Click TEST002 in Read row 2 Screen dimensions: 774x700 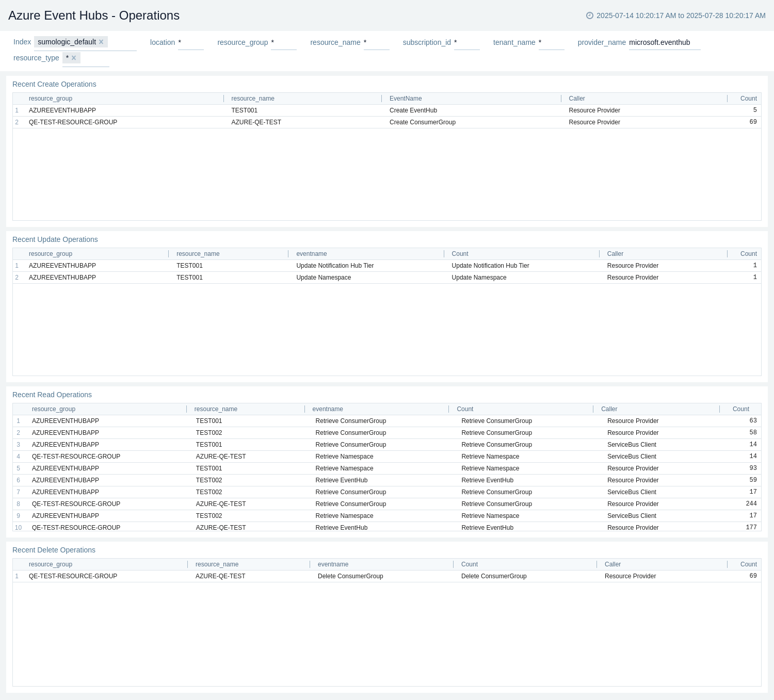point(209,433)
